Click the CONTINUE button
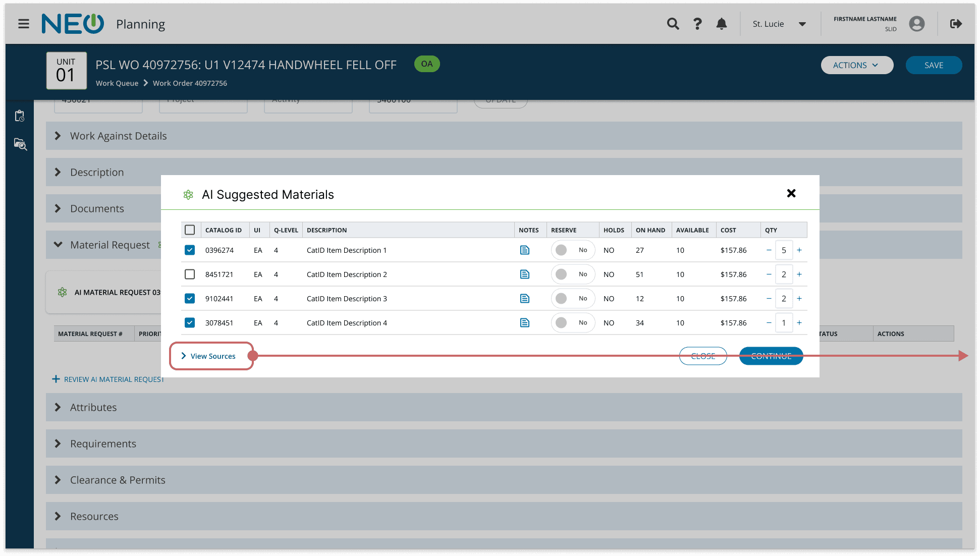This screenshot has width=980, height=556. [x=771, y=356]
